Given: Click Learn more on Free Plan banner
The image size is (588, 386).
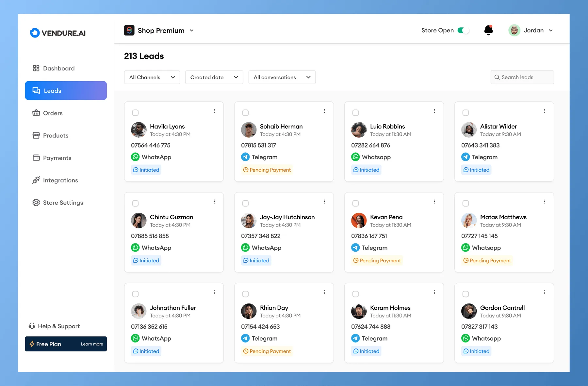Looking at the screenshot, I should 92,344.
